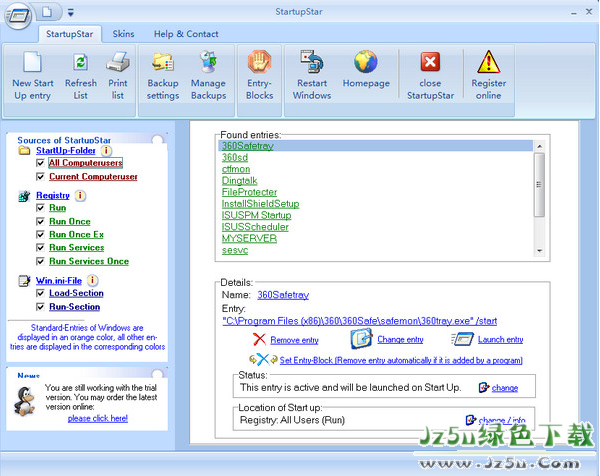600x476 pixels.
Task: Select ISUSScheduler in Found entries
Action: click(255, 227)
